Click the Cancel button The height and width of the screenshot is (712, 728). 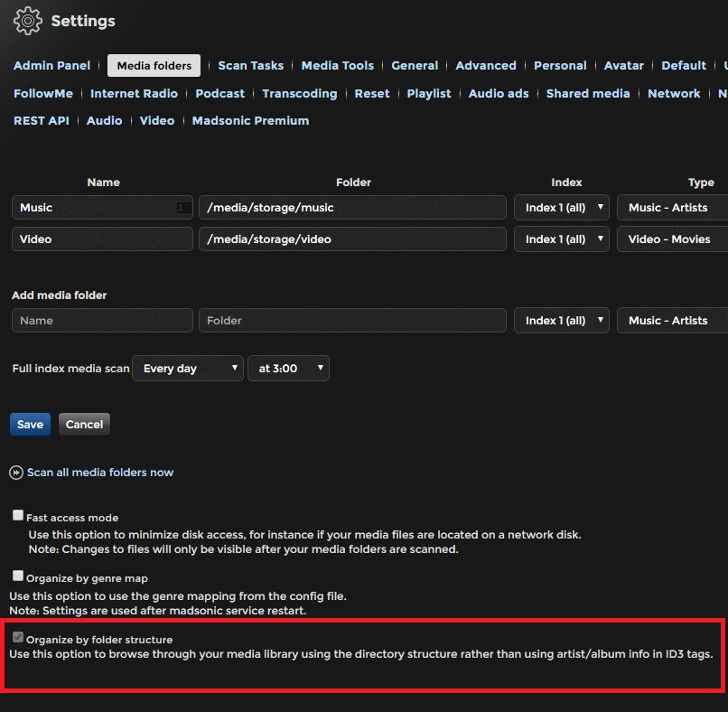pos(84,425)
